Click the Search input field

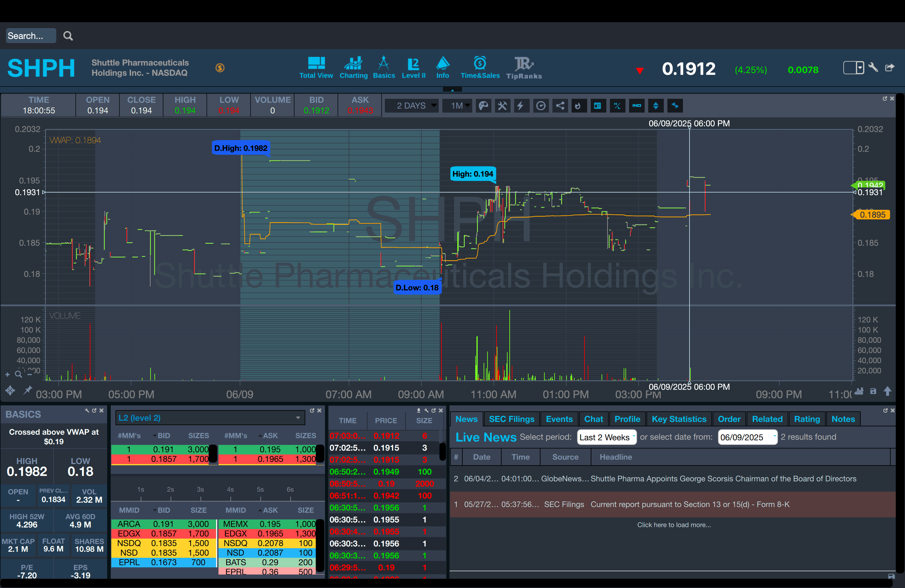31,36
